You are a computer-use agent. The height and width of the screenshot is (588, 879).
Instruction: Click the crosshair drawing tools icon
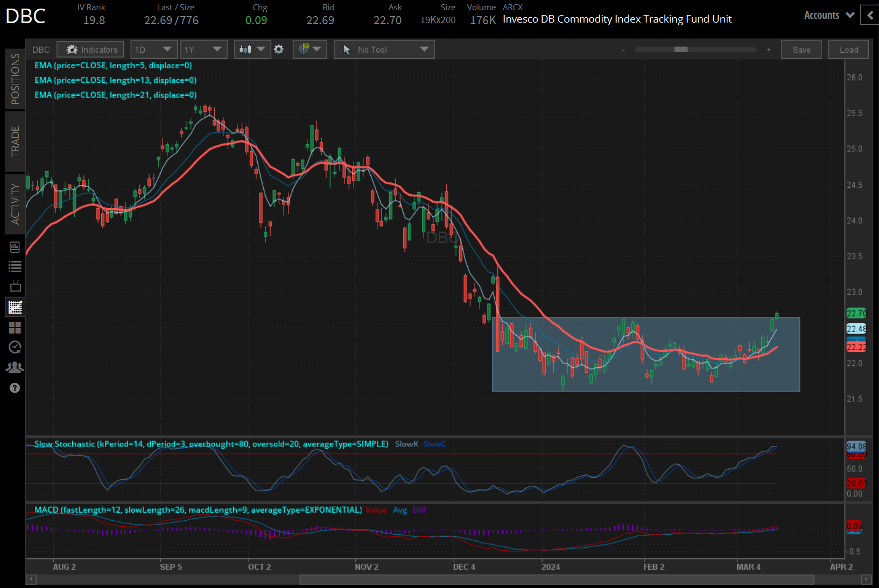click(305, 49)
